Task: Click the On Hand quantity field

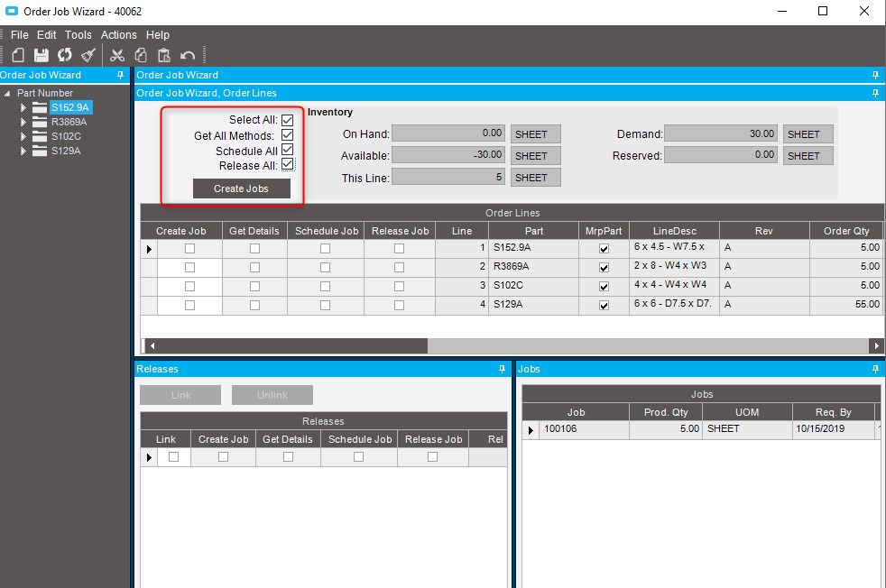Action: coord(448,133)
